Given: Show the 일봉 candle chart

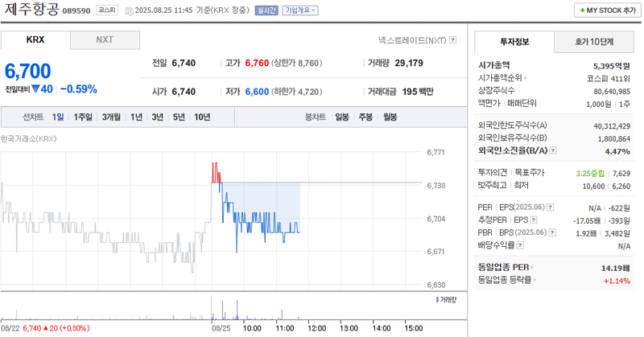Looking at the screenshot, I should pyautogui.click(x=341, y=117).
